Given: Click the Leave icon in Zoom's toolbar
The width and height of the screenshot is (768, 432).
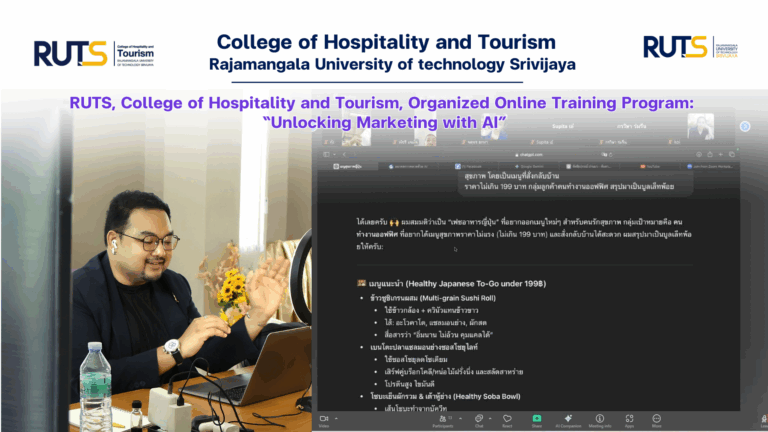Looking at the screenshot, I should click(x=764, y=419).
